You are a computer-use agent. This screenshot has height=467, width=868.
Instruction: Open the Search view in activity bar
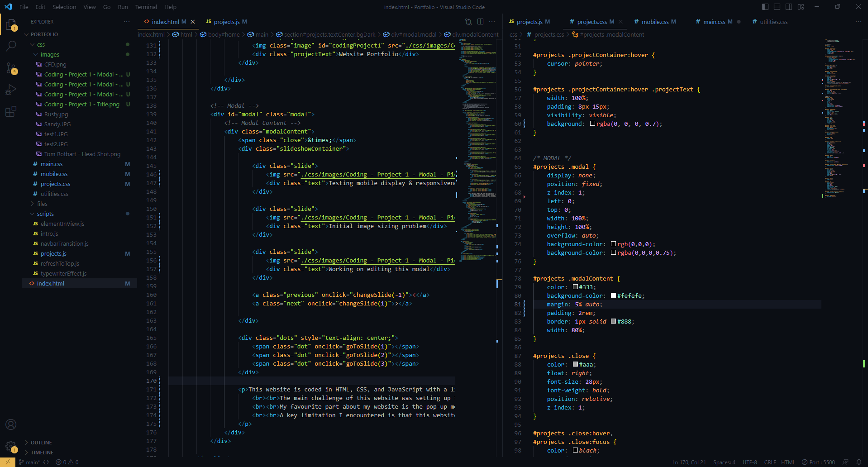(x=11, y=46)
